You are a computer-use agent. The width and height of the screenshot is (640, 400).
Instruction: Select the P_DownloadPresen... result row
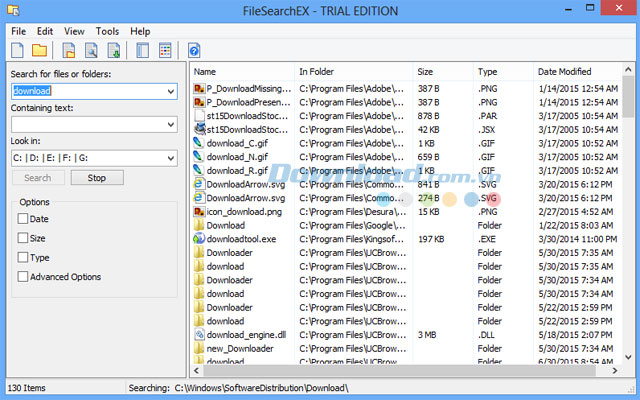tap(407, 102)
